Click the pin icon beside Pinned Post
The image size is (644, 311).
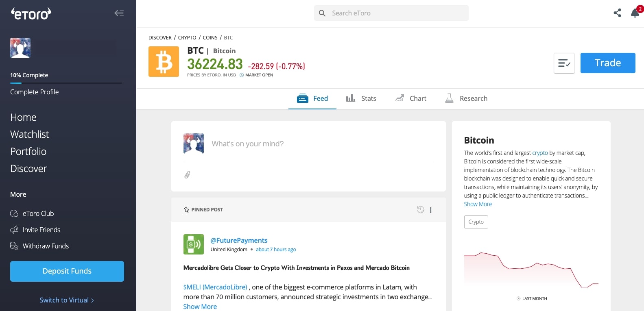pos(186,210)
